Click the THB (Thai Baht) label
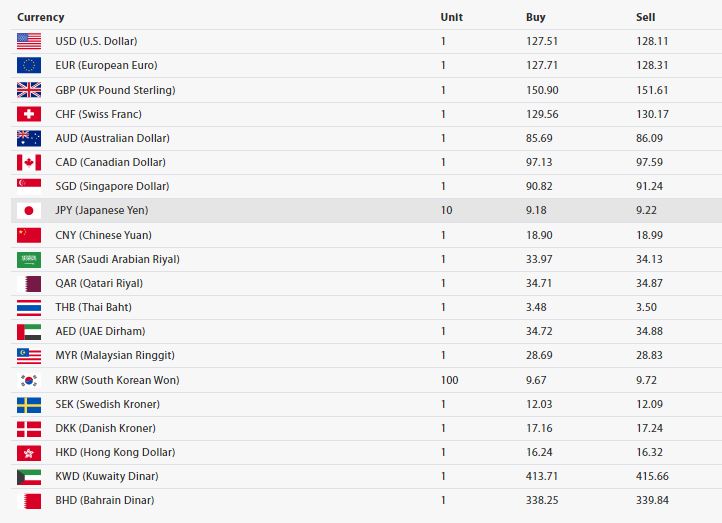Viewport: 722px width, 523px height. point(93,307)
